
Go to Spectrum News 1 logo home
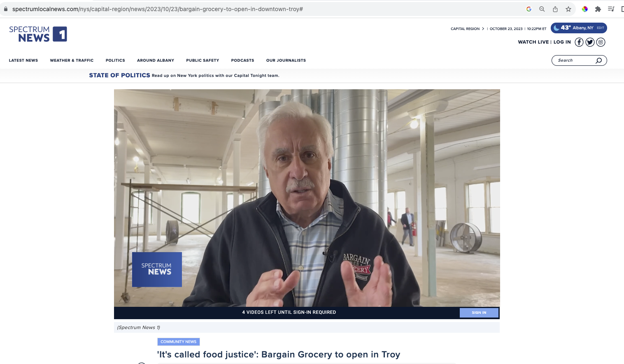tap(38, 34)
